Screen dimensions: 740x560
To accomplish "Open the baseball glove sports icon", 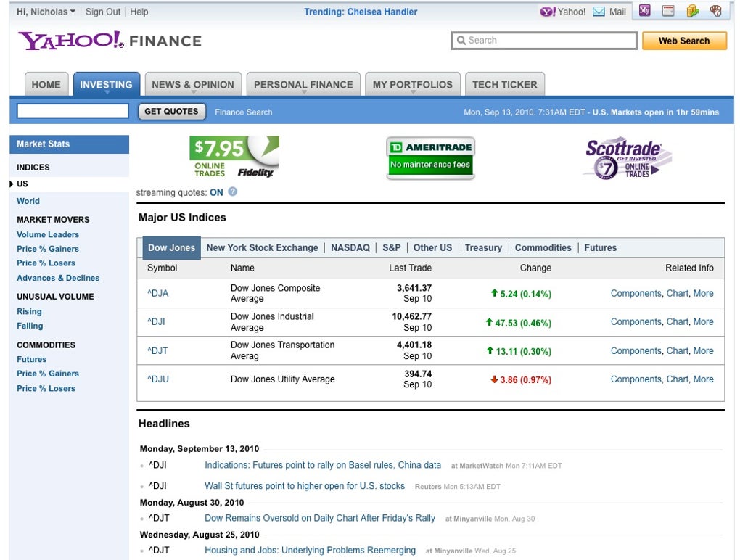I will [716, 11].
